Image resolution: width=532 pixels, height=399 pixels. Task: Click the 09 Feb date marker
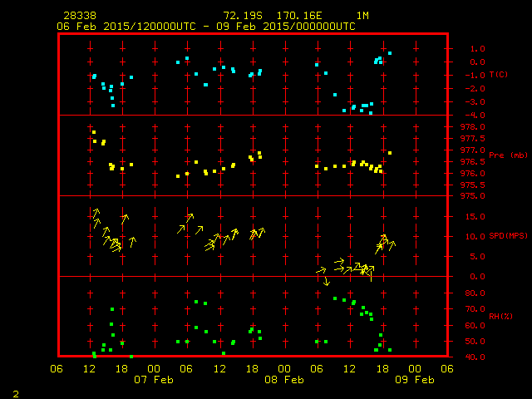[x=414, y=379]
